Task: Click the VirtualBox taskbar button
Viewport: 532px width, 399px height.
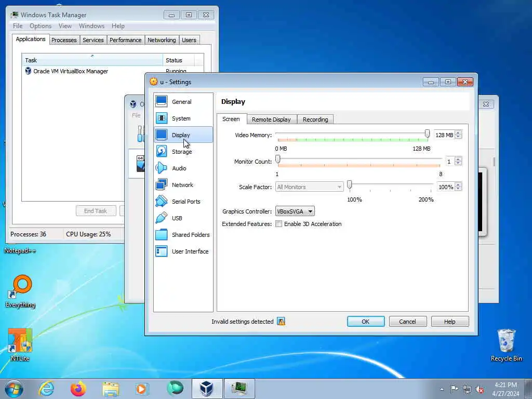Action: [x=207, y=389]
